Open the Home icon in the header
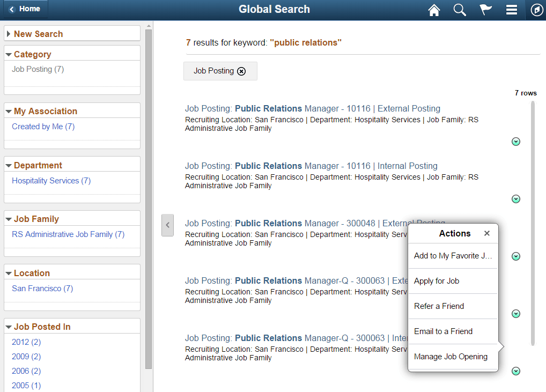546x392 pixels. pyautogui.click(x=434, y=10)
